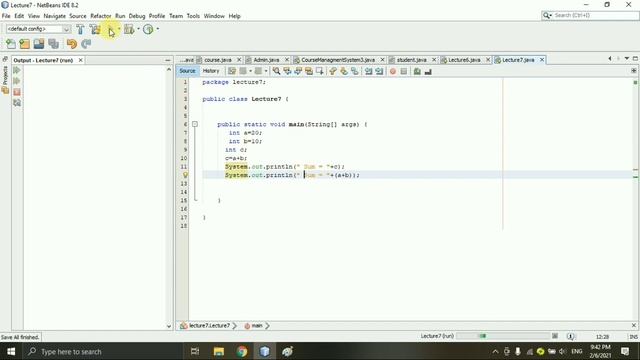The image size is (640, 360).
Task: Open the Back navigation history dropdown in the editor toolbar
Action: (x=250, y=71)
